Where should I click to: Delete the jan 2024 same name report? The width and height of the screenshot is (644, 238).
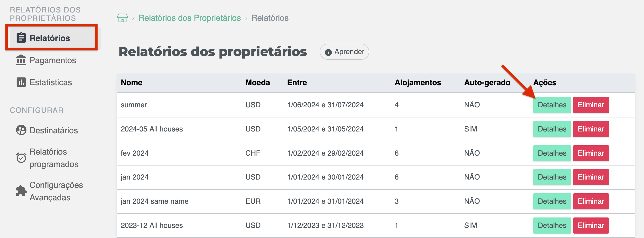pos(591,201)
